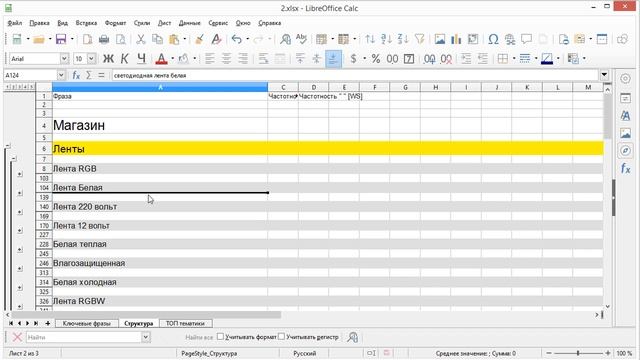Click the find text input field

[84, 337]
